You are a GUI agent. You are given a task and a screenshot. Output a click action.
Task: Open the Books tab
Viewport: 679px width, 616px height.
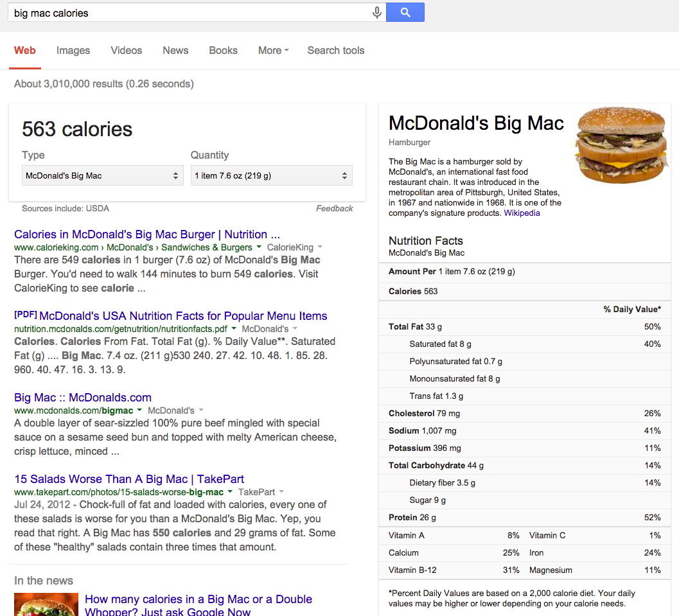(223, 51)
